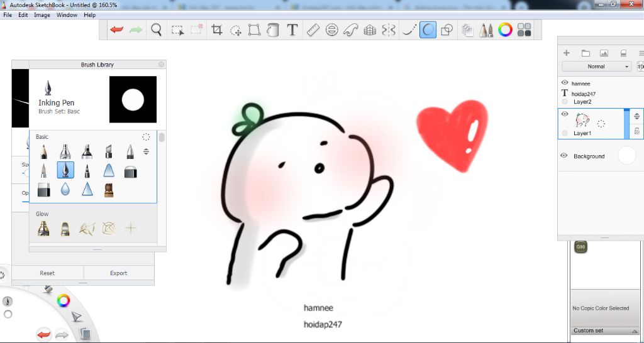Select the Distort transform tool
The width and height of the screenshot is (644, 343).
click(x=254, y=30)
